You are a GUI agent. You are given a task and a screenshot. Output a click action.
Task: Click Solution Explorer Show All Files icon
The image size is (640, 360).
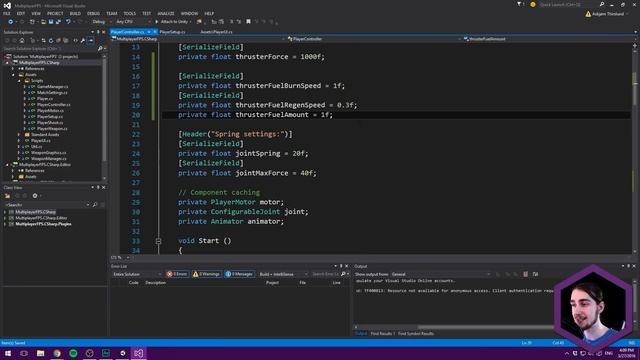(x=66, y=40)
